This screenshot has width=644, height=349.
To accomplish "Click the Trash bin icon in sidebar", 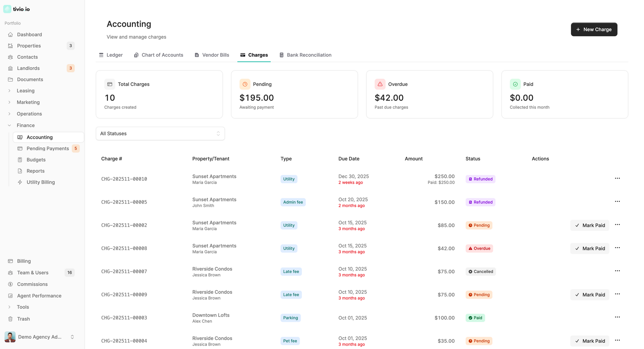I will 10,319.
